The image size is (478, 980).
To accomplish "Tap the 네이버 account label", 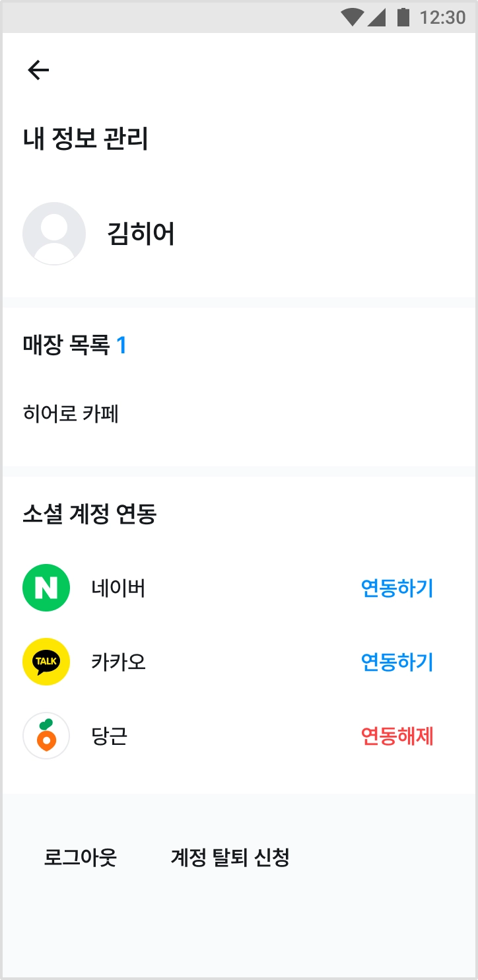I will [x=119, y=588].
